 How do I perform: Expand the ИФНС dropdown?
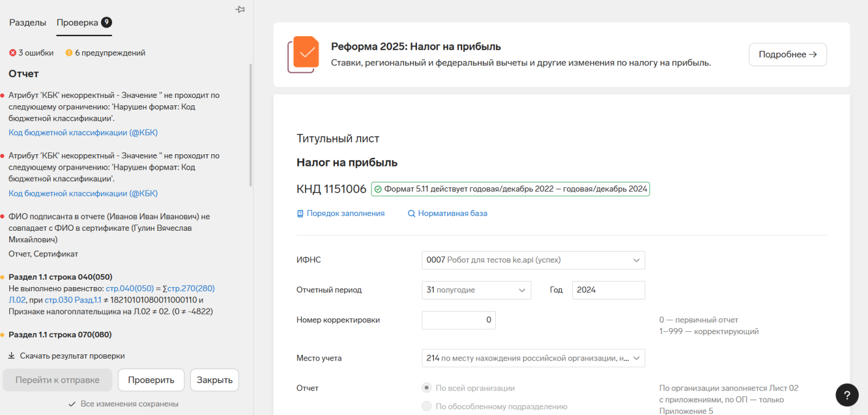tap(635, 260)
